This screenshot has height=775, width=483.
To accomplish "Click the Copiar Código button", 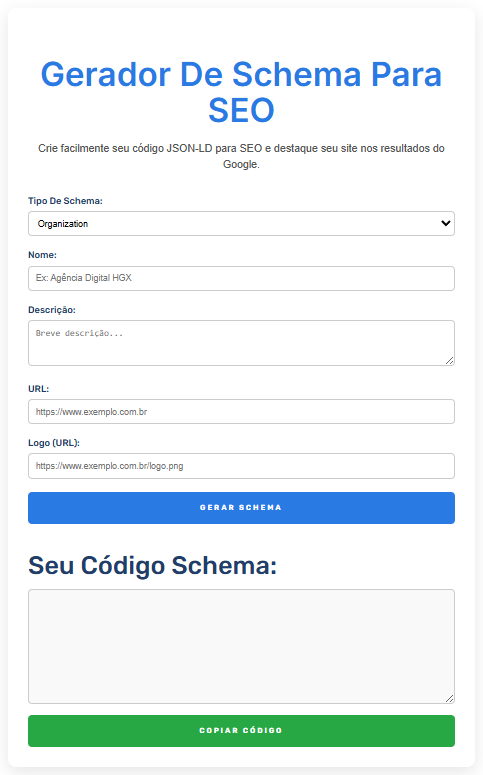I will coord(241,731).
